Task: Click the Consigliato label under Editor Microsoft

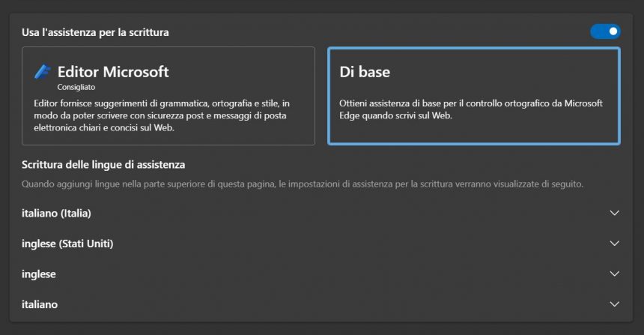Action: point(76,87)
